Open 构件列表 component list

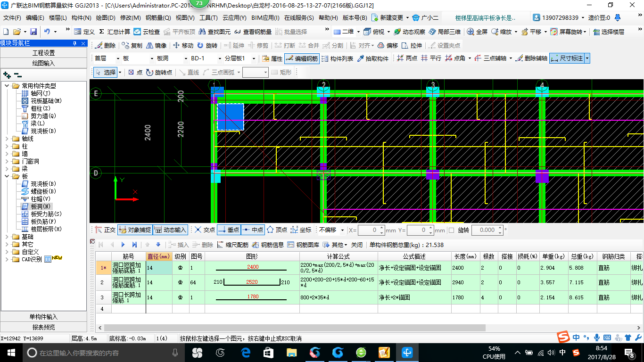[337, 58]
